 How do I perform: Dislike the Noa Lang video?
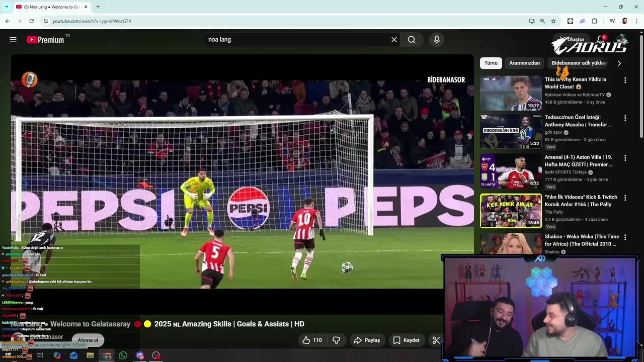click(x=336, y=340)
